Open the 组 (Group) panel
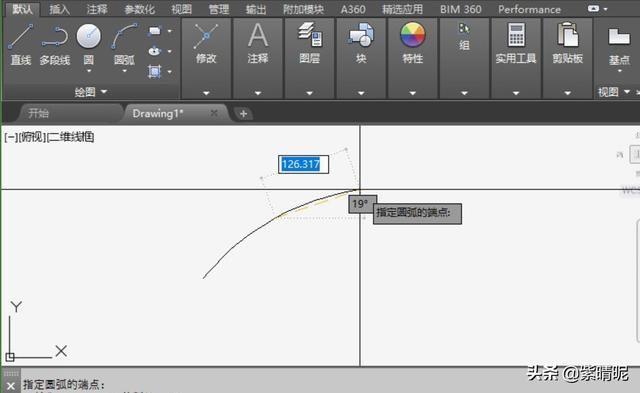Viewport: 640px width, 393px height. click(x=464, y=37)
